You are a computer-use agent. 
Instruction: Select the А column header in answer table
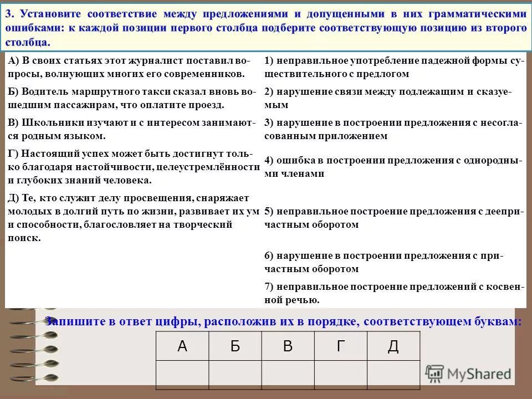tap(182, 345)
